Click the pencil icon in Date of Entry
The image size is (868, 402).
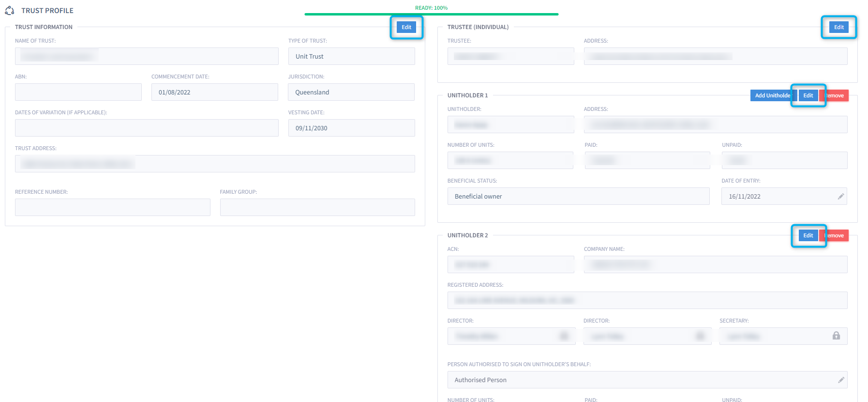(841, 196)
